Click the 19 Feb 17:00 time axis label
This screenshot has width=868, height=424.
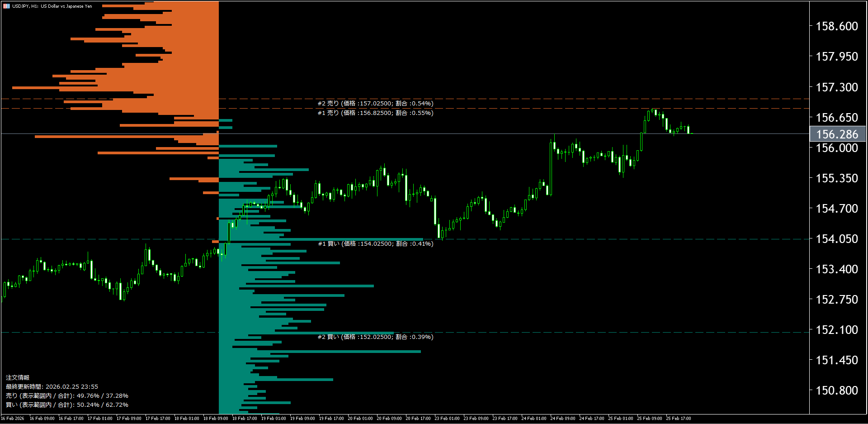[331, 419]
